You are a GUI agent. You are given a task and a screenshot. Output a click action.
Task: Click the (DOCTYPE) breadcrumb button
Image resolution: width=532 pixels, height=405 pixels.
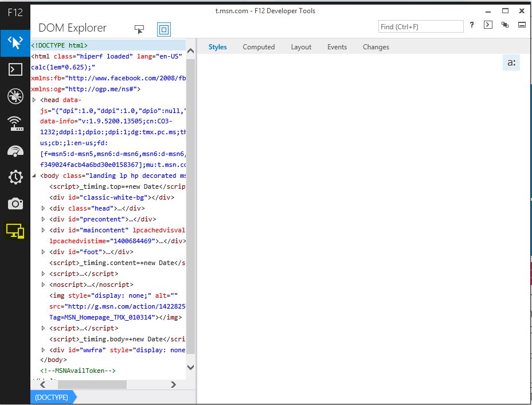[x=52, y=397]
